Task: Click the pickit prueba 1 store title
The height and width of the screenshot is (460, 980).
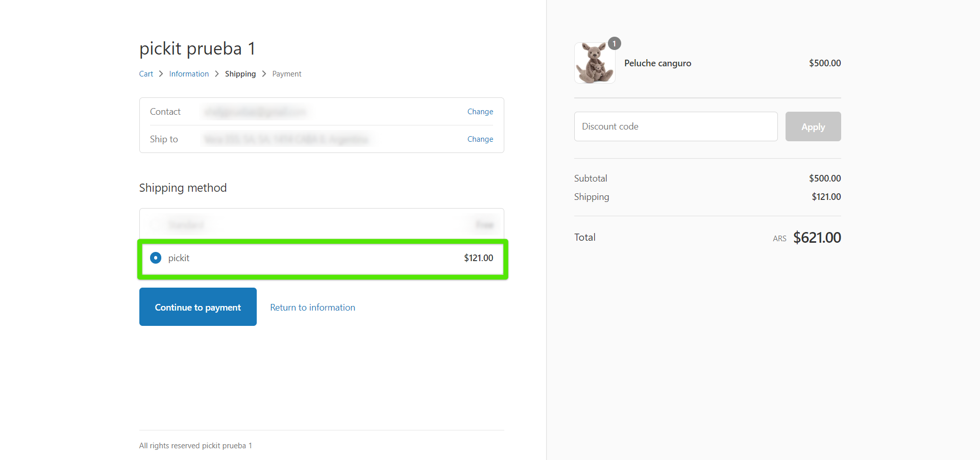Action: click(x=197, y=48)
